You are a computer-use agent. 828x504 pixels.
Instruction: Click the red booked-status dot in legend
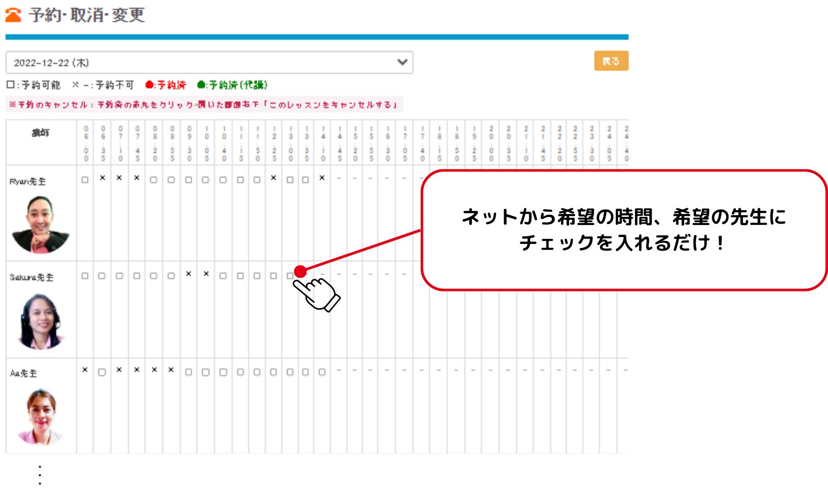point(149,85)
